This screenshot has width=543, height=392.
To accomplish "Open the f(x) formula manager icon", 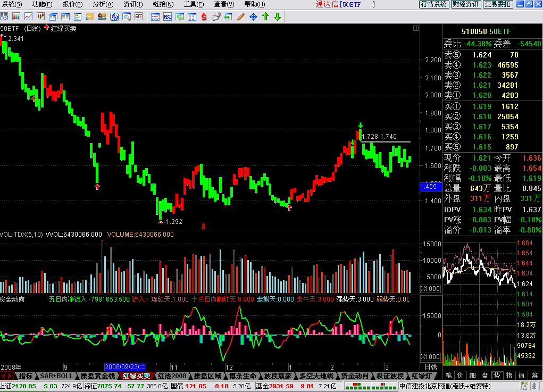I will pyautogui.click(x=114, y=16).
